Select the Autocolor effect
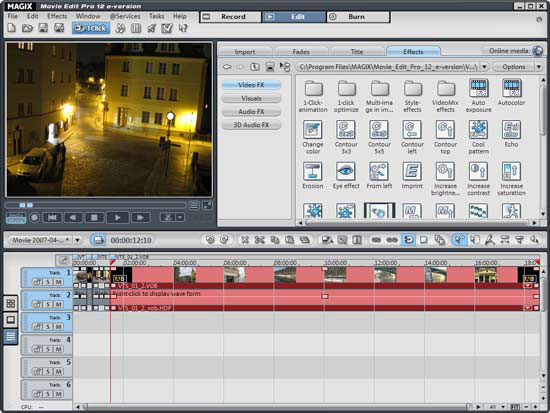 pos(511,92)
